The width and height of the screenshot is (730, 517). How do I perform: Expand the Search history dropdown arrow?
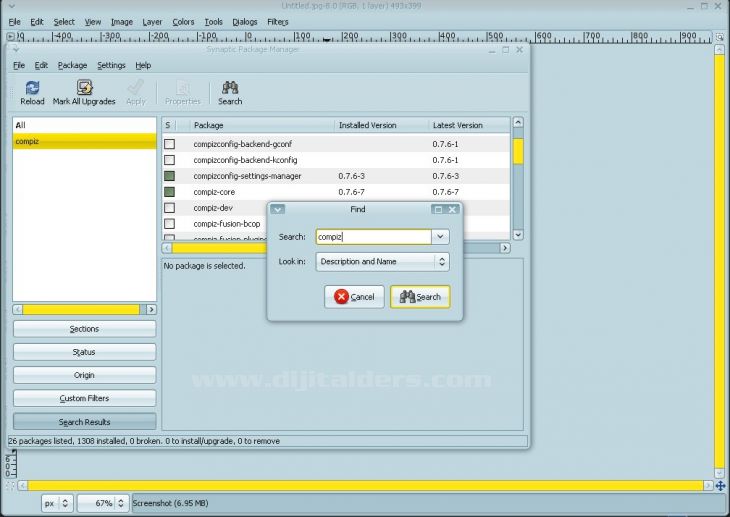pos(440,237)
